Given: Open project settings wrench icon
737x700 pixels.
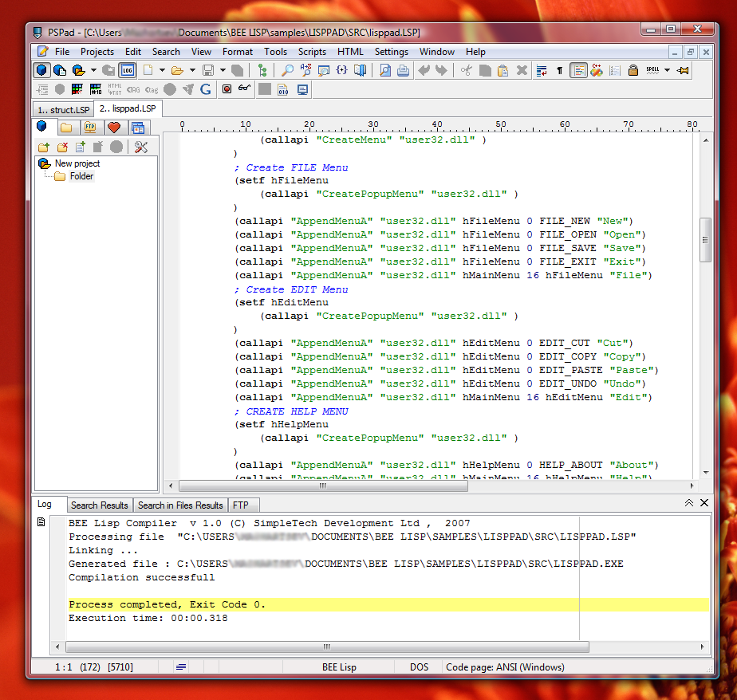Looking at the screenshot, I should tap(141, 147).
